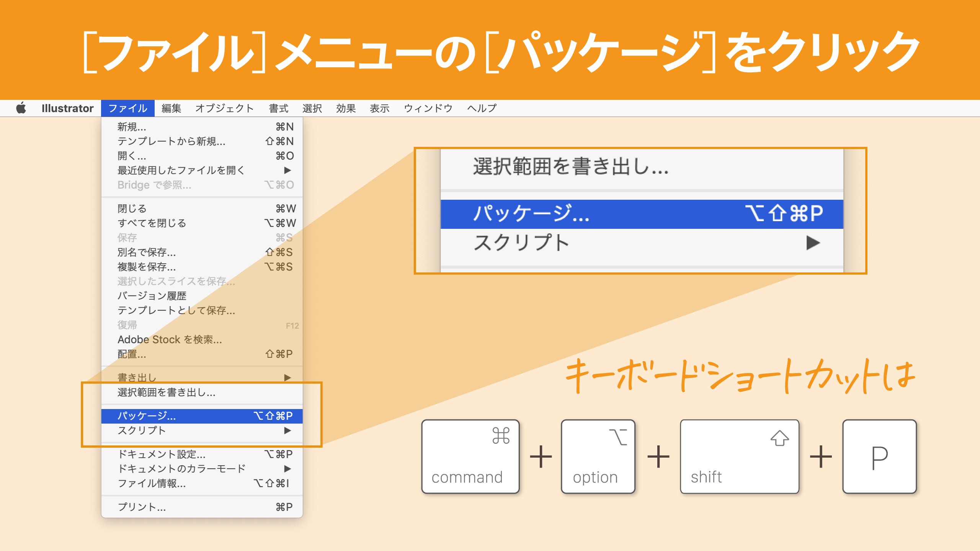
Task: Open the オブジェクト menu
Action: point(224,108)
